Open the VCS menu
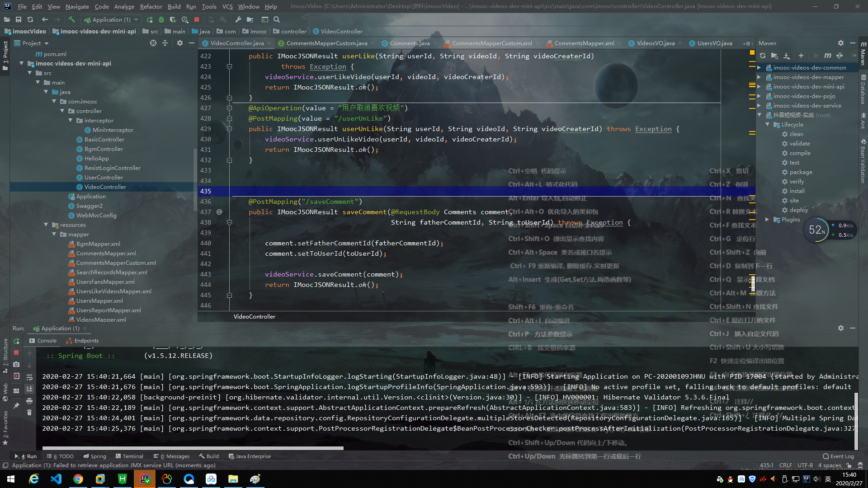 [227, 6]
